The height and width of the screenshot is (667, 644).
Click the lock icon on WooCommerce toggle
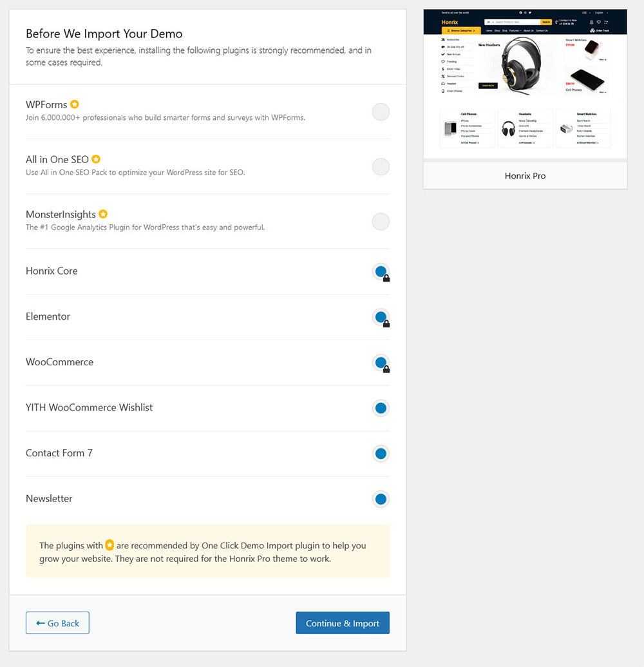(x=386, y=369)
